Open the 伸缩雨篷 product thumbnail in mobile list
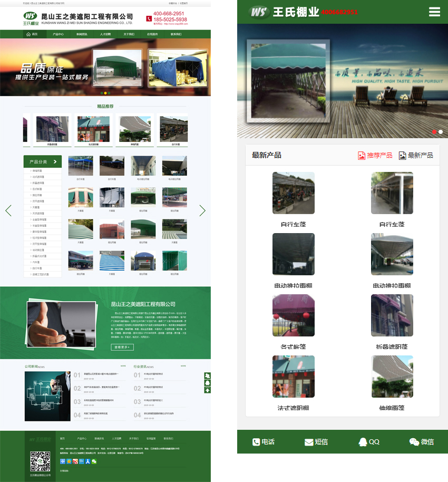This screenshot has width=448, height=482. tap(392, 377)
